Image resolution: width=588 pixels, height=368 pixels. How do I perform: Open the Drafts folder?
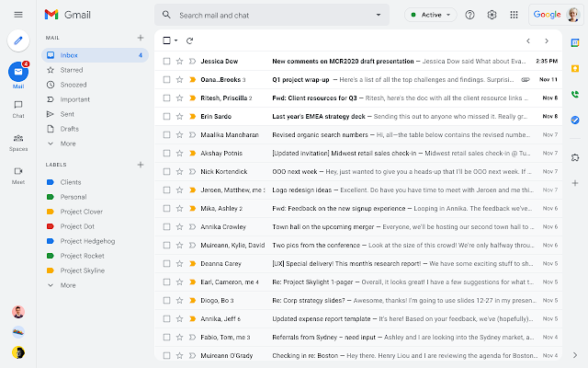coord(70,129)
